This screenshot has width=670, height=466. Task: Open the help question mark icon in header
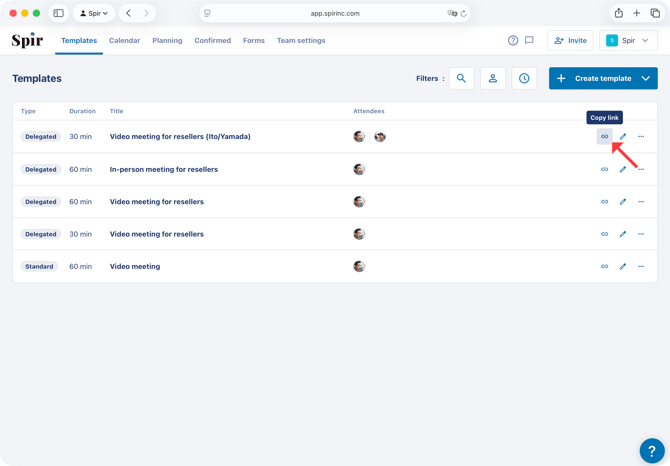(513, 41)
